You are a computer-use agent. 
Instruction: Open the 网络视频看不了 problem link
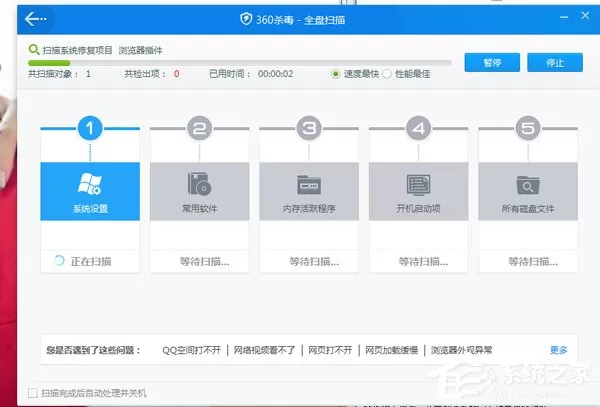(264, 350)
